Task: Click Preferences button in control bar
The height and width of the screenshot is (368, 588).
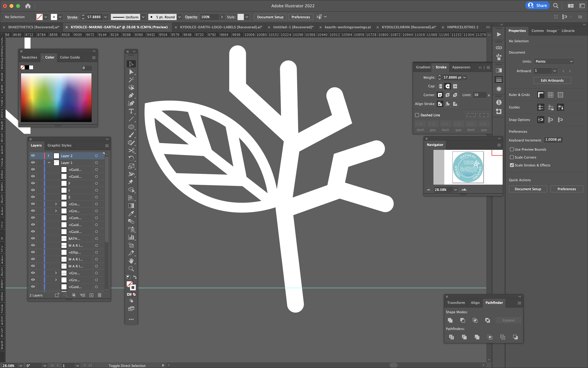Action: point(300,17)
